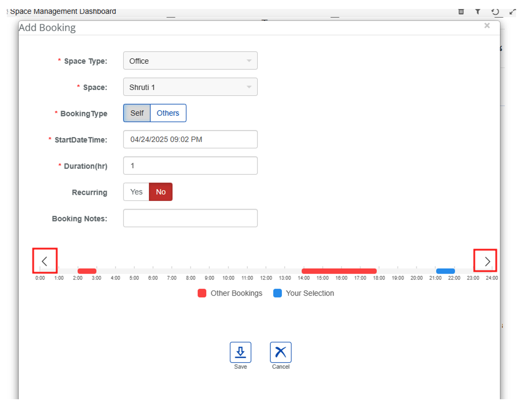Click the Duration(hr) input field
The width and height of the screenshot is (532, 413).
[x=190, y=166]
